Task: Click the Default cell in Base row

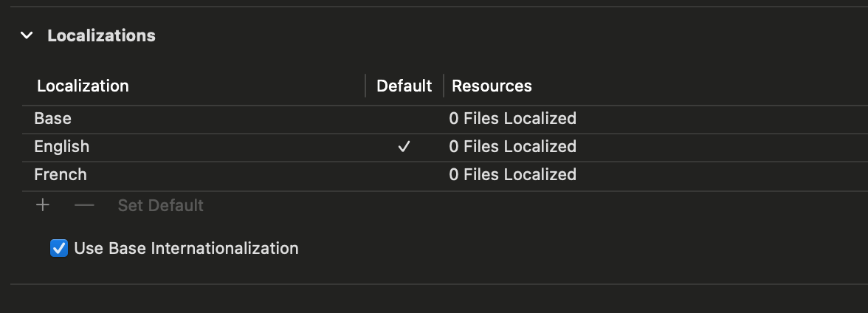Action: tap(404, 119)
